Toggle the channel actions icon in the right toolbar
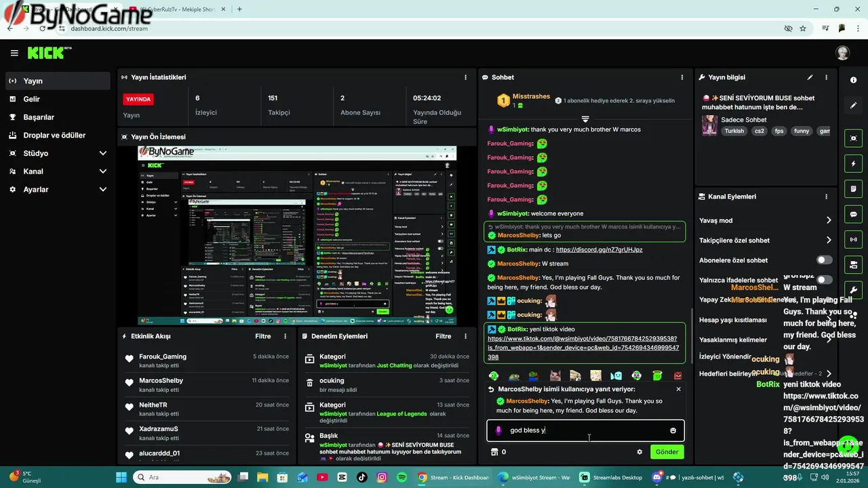Image resolution: width=868 pixels, height=488 pixels. (853, 264)
